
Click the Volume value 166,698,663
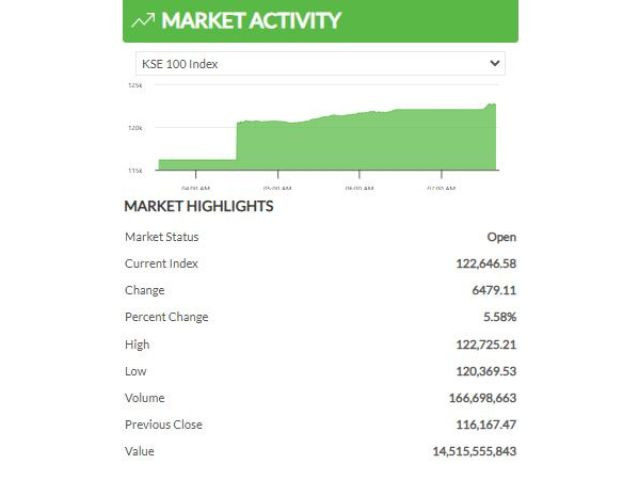pyautogui.click(x=483, y=398)
